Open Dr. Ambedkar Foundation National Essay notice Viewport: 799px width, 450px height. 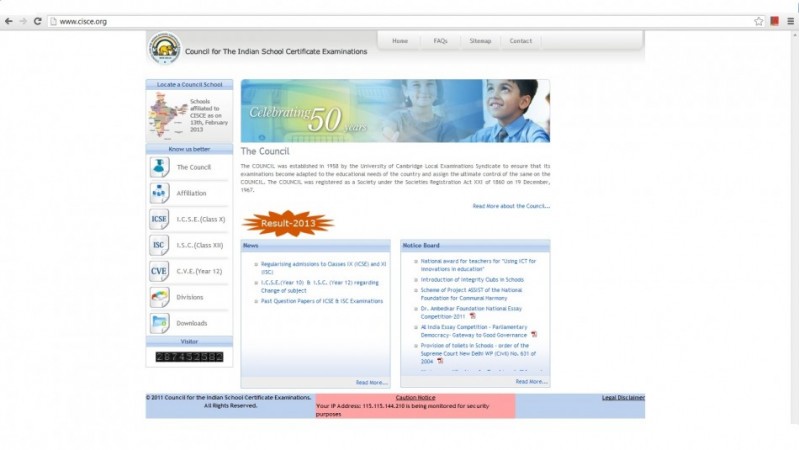471,312
